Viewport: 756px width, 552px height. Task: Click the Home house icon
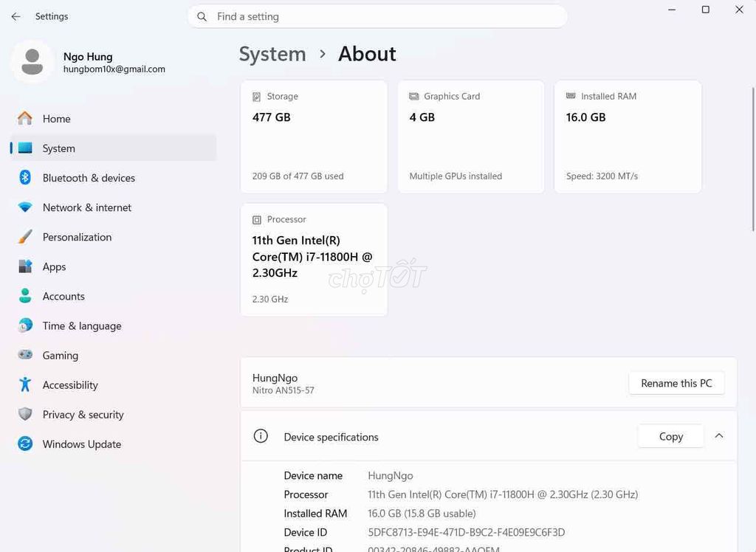[25, 119]
